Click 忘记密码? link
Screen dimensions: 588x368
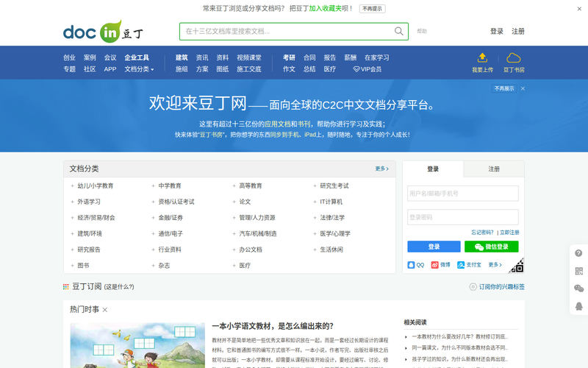click(x=482, y=233)
